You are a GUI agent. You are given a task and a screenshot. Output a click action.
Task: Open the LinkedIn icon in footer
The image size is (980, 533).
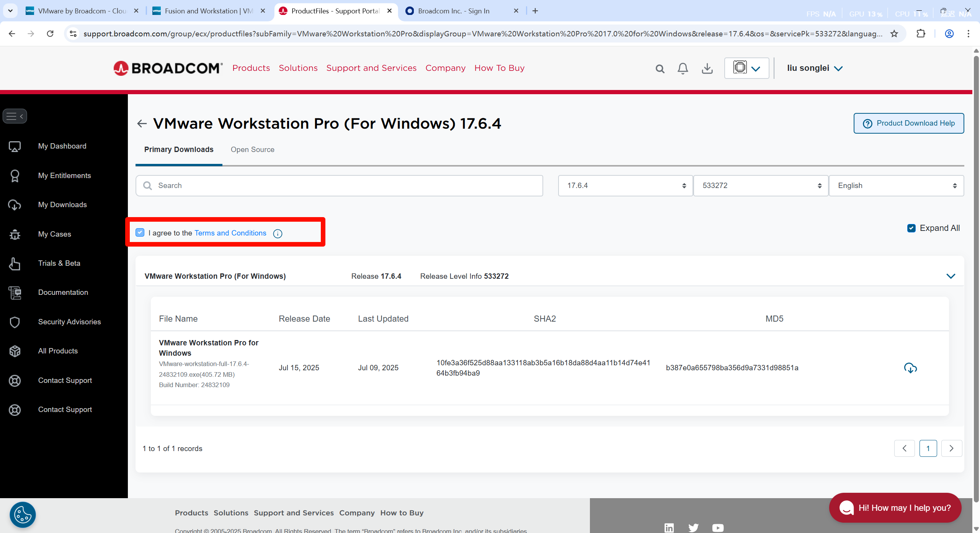coord(669,528)
